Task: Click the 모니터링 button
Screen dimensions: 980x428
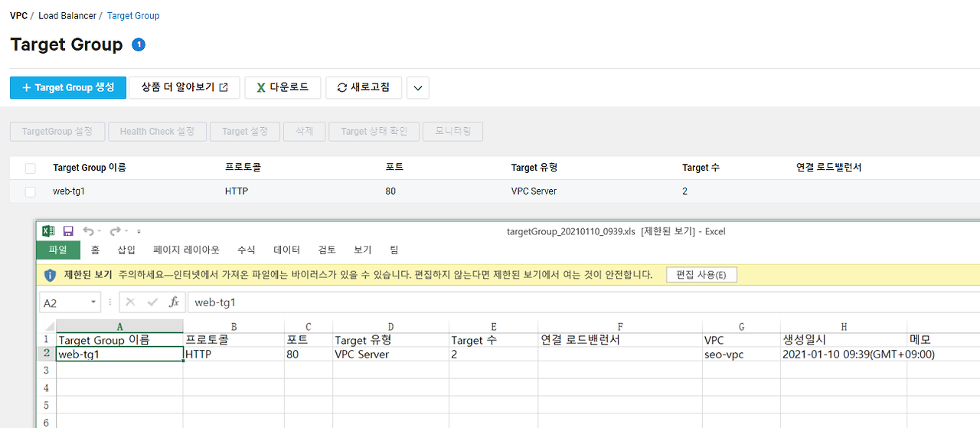Action: tap(453, 132)
